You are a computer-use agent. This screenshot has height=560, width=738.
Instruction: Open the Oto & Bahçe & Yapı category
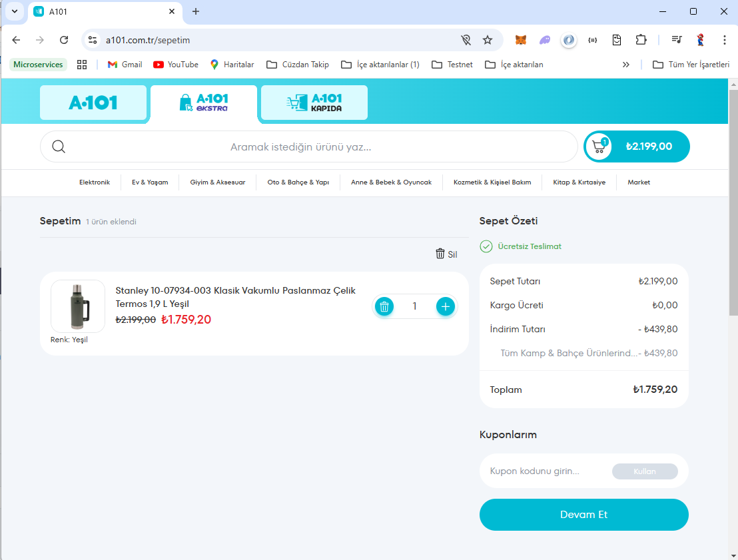(x=298, y=182)
